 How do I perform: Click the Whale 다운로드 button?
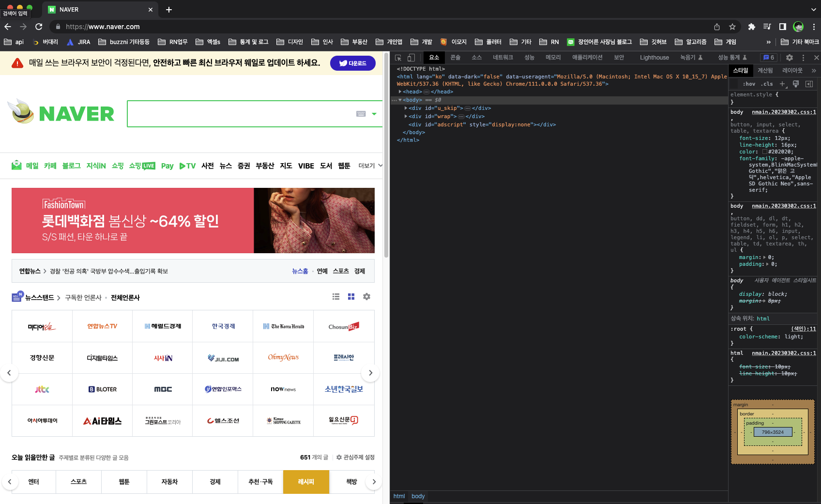353,63
